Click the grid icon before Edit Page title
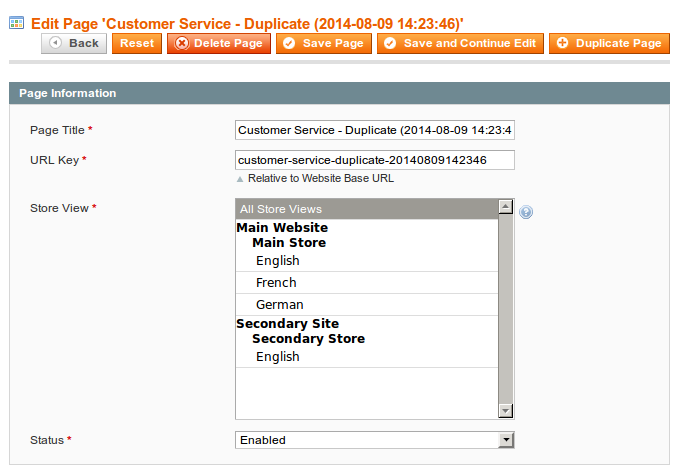Viewport: 686px width, 475px height. click(17, 23)
